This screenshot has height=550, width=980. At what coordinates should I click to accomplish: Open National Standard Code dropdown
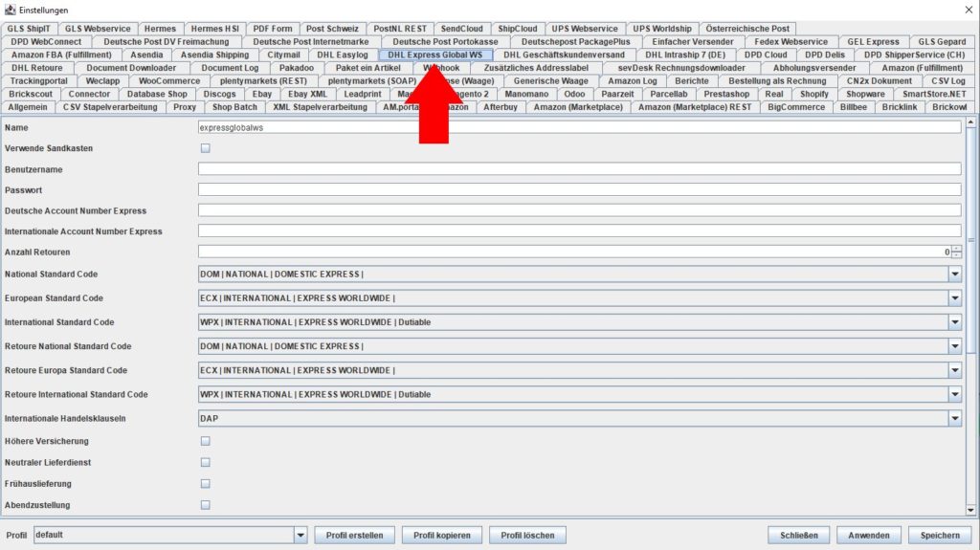point(954,274)
